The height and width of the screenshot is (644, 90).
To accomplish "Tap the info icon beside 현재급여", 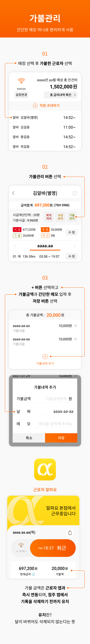I will [34, 574].
